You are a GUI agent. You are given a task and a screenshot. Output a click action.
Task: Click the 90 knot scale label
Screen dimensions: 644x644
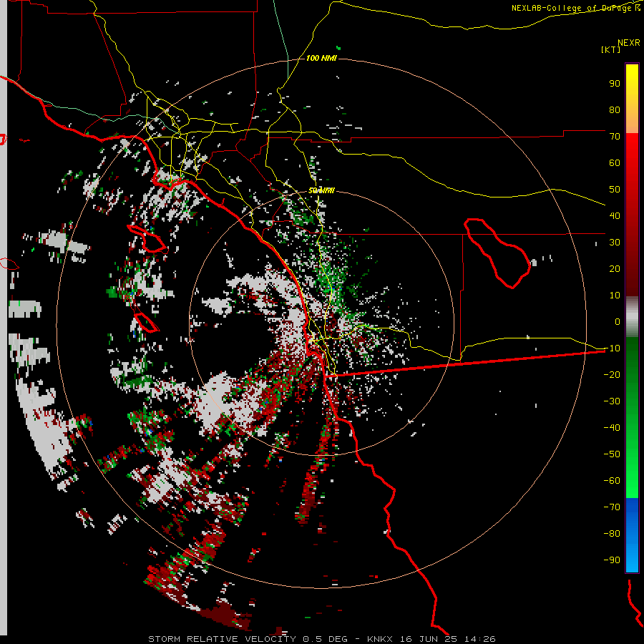point(615,84)
